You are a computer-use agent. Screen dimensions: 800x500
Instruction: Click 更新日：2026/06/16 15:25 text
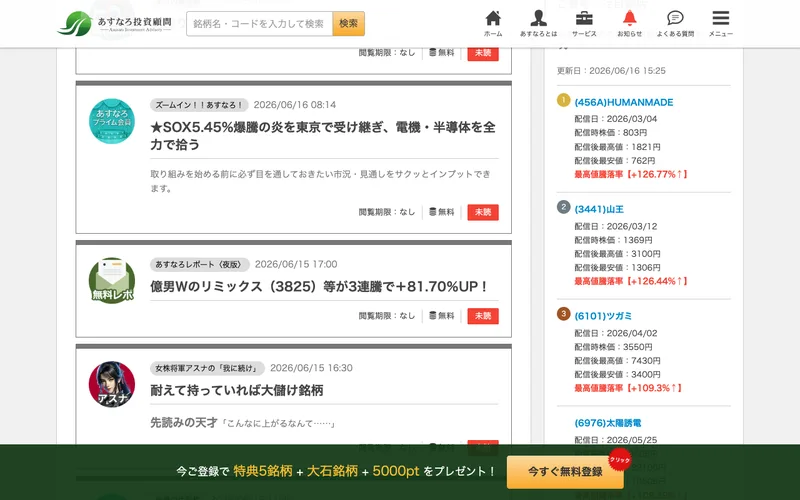click(x=611, y=71)
